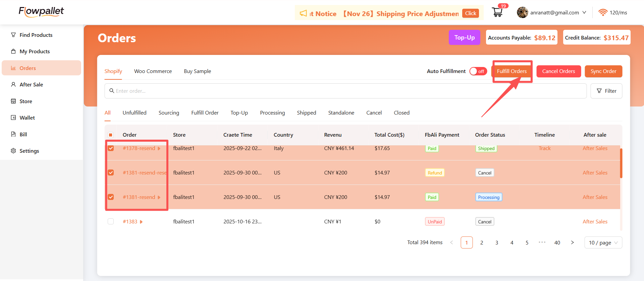Click the Wi-Fi latency icon
Screen dimensions: 644x281
point(603,13)
